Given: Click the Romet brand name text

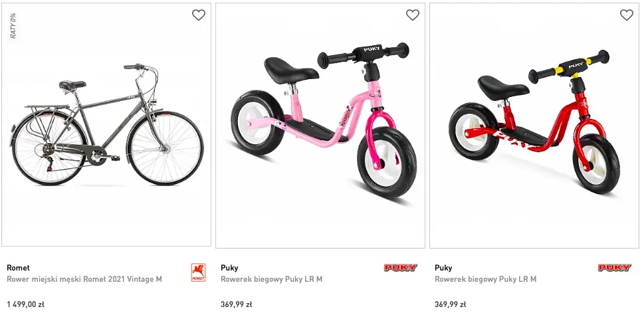Looking at the screenshot, I should 18,268.
